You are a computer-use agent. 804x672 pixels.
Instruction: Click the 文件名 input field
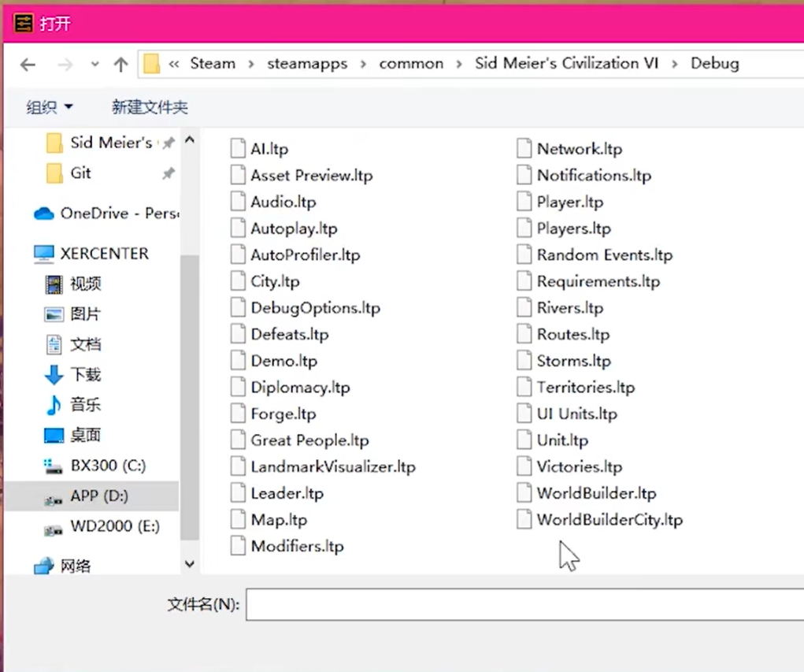click(x=525, y=604)
